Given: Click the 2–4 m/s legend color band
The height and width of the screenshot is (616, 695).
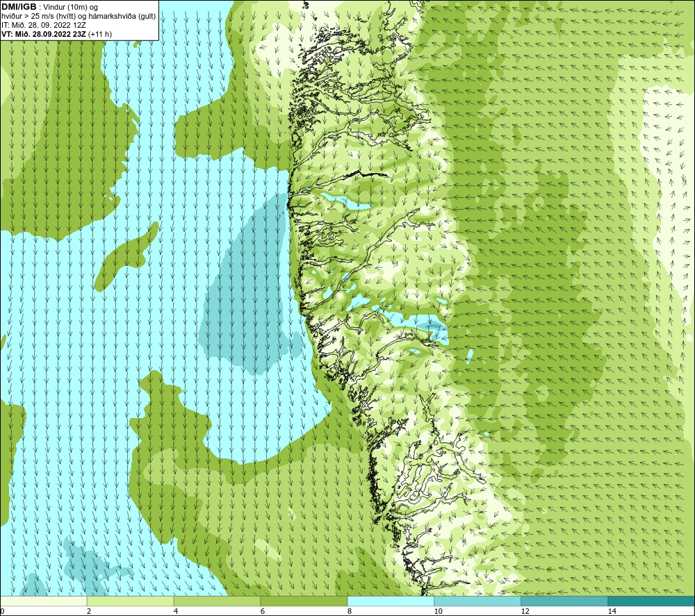Looking at the screenshot, I should pos(131,601).
